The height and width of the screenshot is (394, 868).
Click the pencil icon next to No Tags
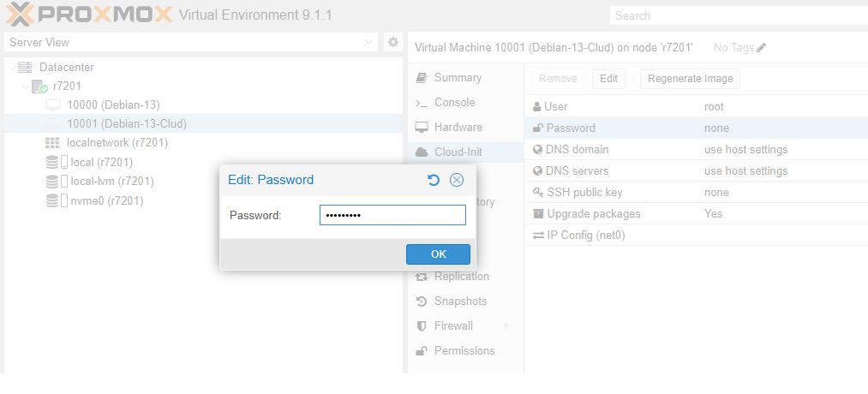(761, 48)
